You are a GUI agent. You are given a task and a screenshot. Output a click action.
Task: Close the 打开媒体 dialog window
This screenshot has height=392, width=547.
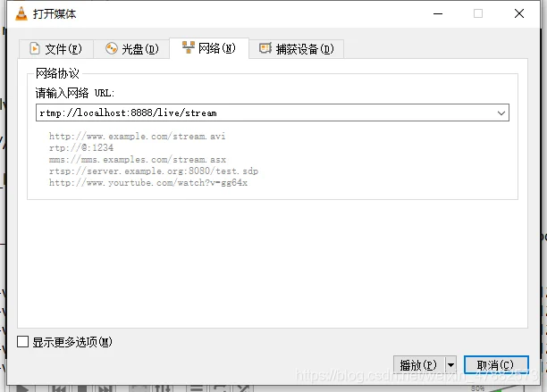[519, 13]
